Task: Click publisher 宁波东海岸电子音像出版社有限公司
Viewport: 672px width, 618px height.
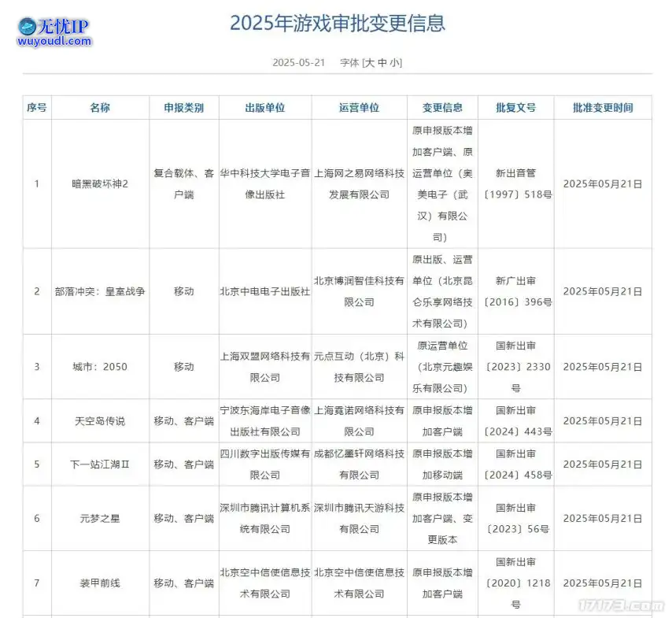Action: (x=265, y=421)
